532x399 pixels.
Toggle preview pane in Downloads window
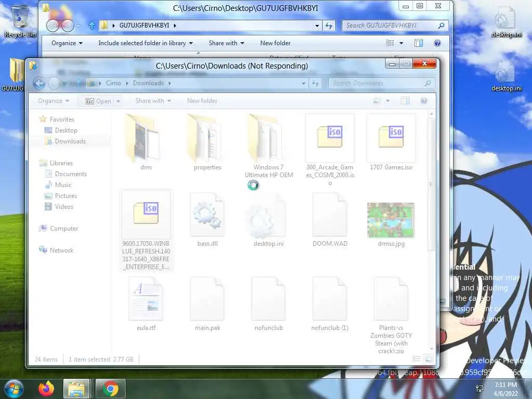[x=405, y=101]
